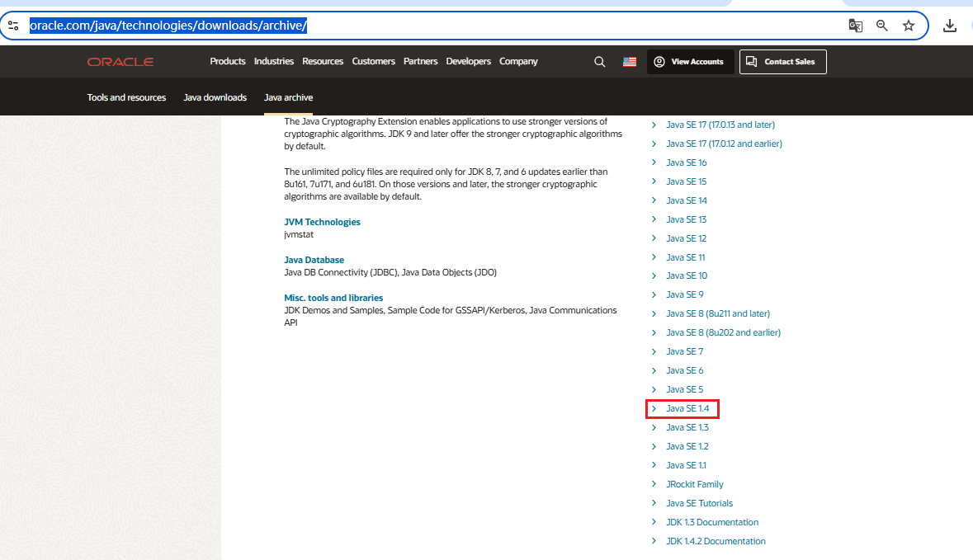Open the Partners menu
Image resolution: width=973 pixels, height=560 pixels.
pos(420,61)
